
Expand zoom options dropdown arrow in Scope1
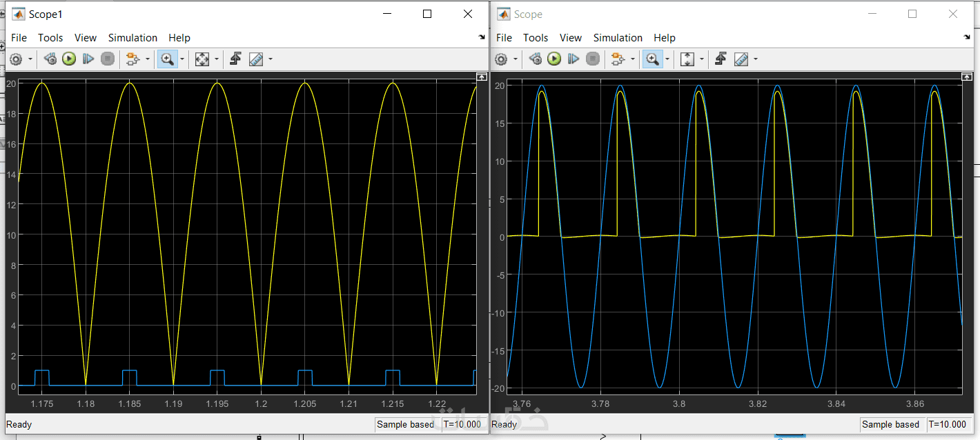pos(182,59)
